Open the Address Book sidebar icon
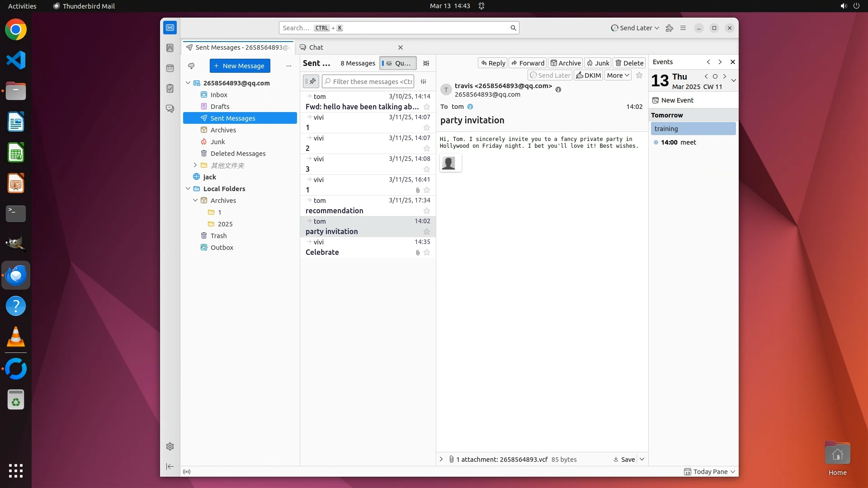Viewport: 868px width, 488px height. tap(170, 48)
